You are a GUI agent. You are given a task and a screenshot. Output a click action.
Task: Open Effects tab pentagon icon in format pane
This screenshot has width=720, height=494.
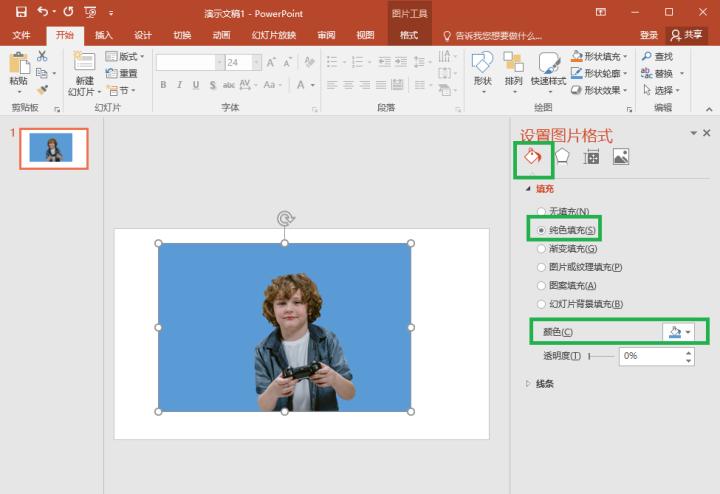(562, 157)
